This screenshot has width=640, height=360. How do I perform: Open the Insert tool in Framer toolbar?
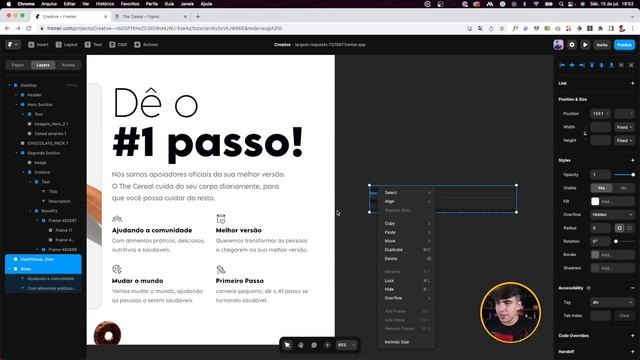point(38,44)
